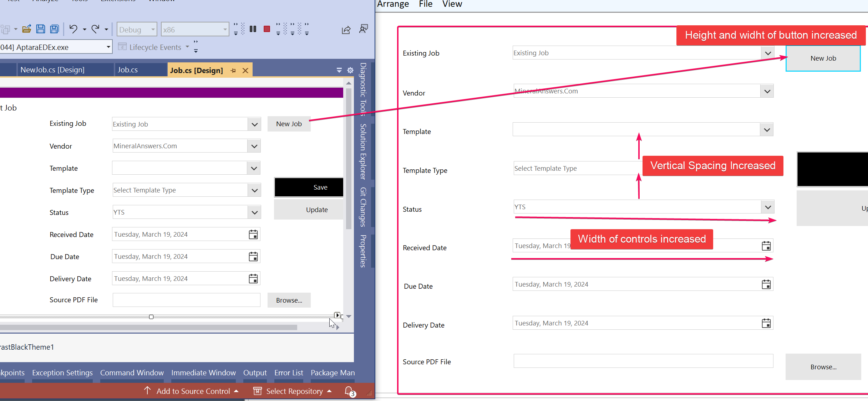Click the notifications bell in status bar
Viewport: 868px width, 401px height.
pos(349,391)
